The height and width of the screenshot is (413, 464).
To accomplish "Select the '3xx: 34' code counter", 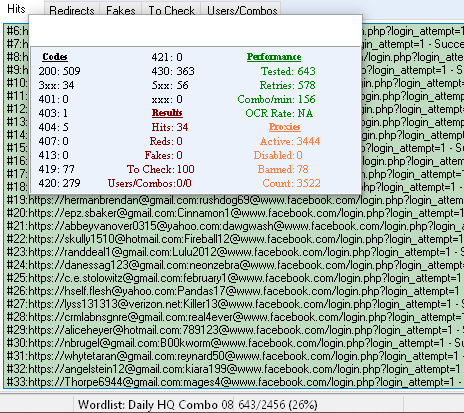I will click(x=56, y=85).
